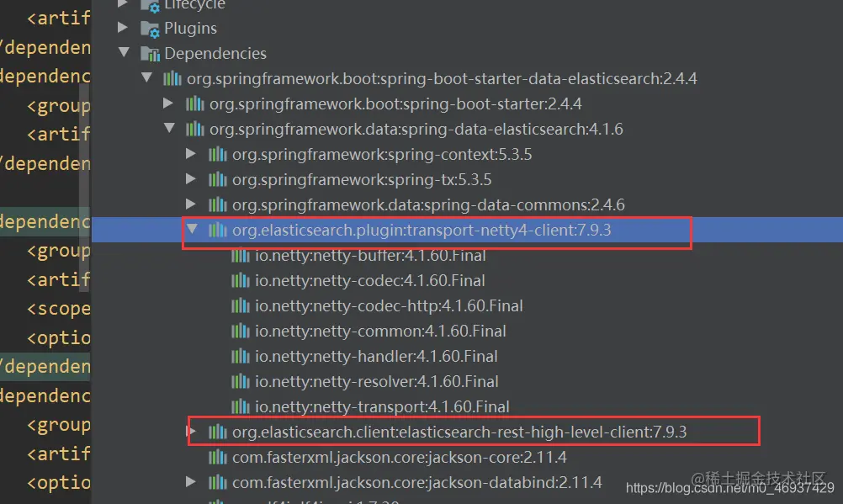Select io.netty:netty-transport:4.1.60.Final text
Screen dimensions: 843x504
click(x=382, y=406)
